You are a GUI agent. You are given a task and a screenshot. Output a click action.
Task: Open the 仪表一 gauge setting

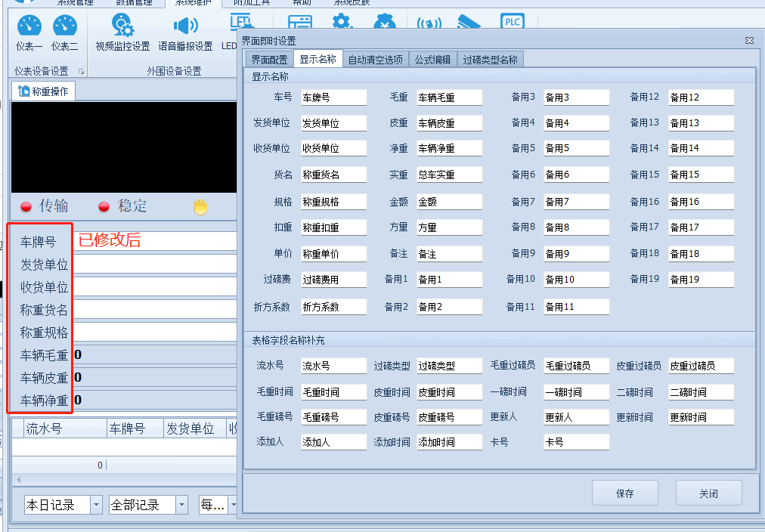pos(29,33)
